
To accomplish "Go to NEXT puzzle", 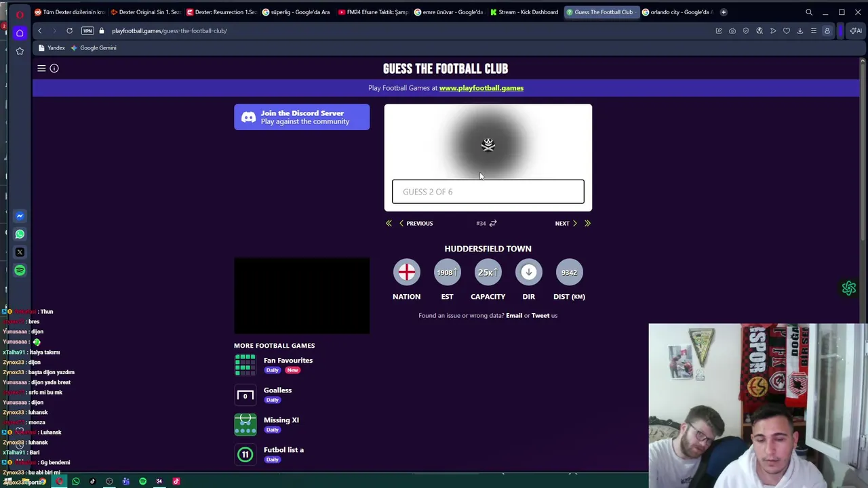I will pyautogui.click(x=566, y=223).
